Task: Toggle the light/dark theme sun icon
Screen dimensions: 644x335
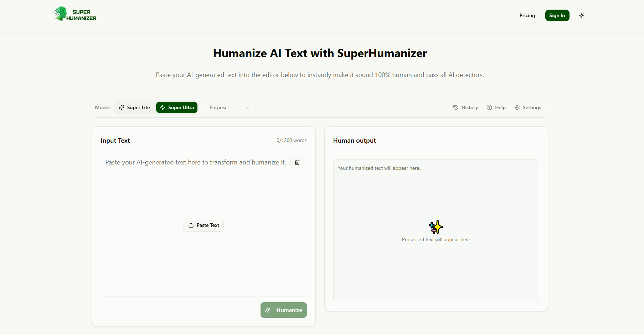Action: (582, 15)
